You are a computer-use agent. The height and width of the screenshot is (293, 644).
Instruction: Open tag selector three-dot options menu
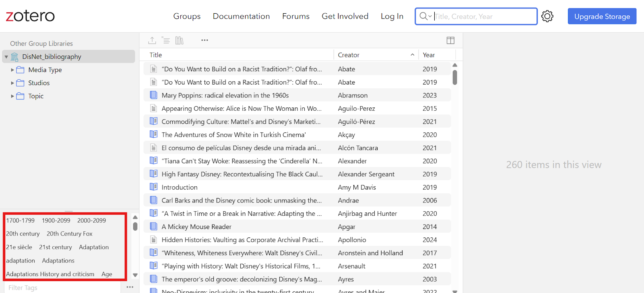130,287
